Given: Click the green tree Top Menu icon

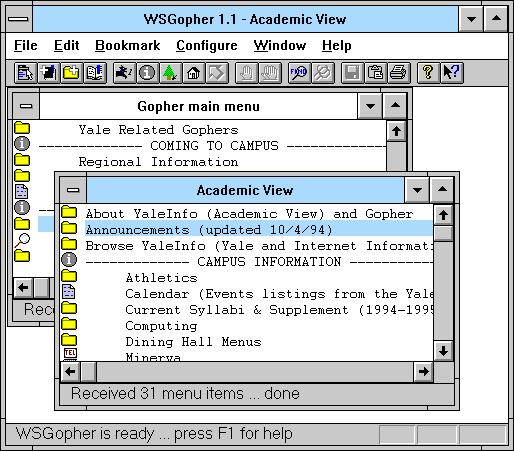Looking at the screenshot, I should (x=170, y=72).
